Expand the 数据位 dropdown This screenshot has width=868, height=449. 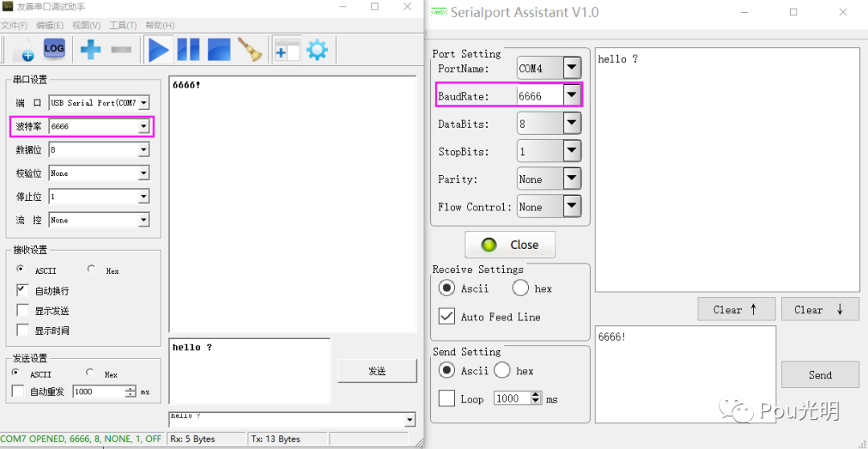coord(143,150)
